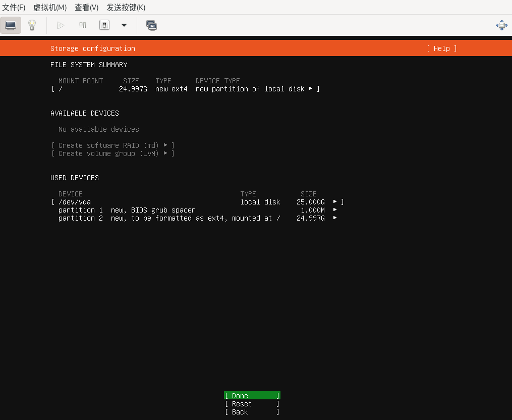Select the Back button
This screenshot has width=512, height=420.
pos(252,412)
